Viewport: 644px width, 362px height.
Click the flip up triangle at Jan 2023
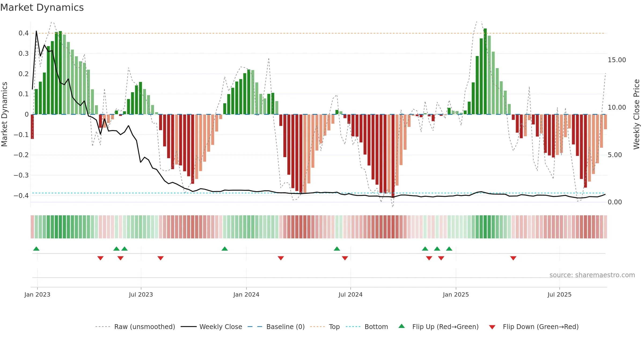tap(36, 249)
